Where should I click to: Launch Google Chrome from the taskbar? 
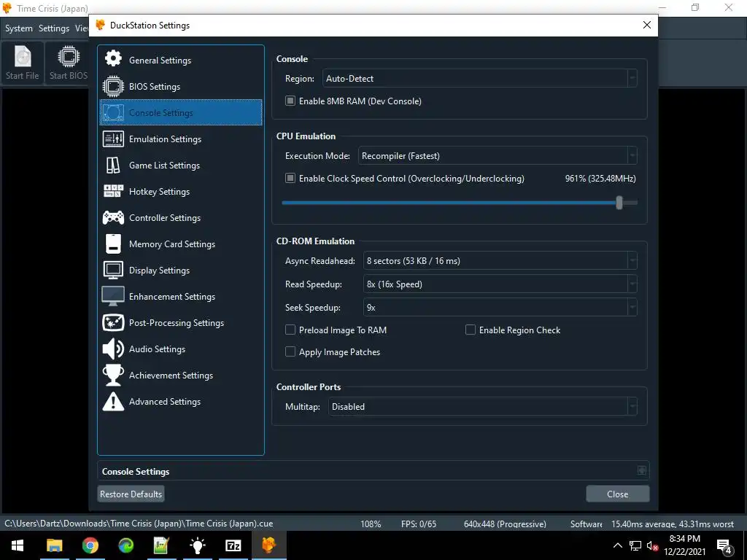[90, 545]
